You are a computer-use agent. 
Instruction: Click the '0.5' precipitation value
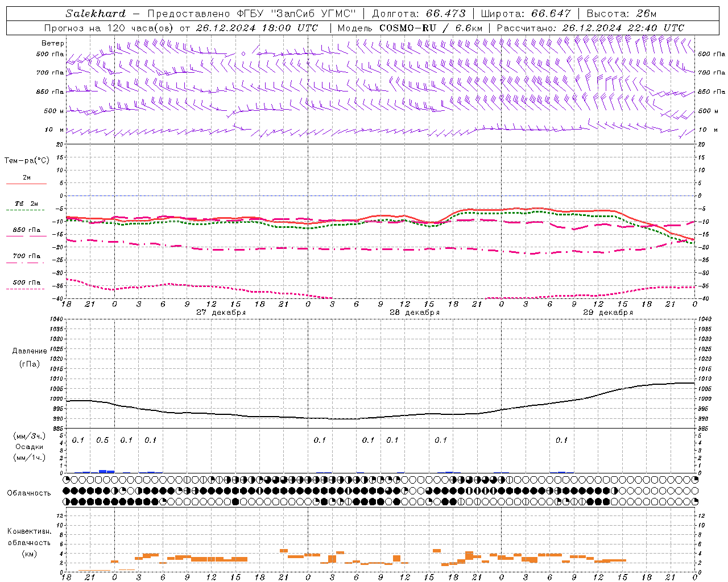pyautogui.click(x=102, y=440)
